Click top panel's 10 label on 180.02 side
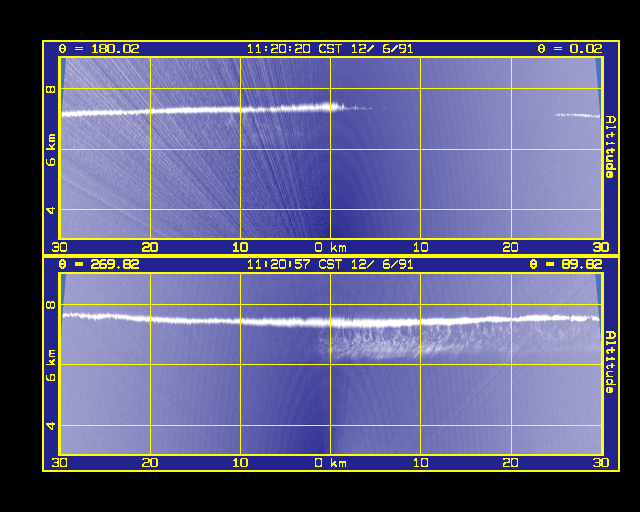Viewport: 640px width, 512px height. pos(240,247)
